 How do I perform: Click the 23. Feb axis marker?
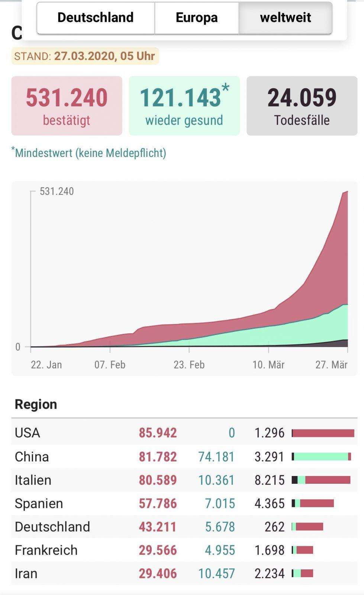click(189, 364)
